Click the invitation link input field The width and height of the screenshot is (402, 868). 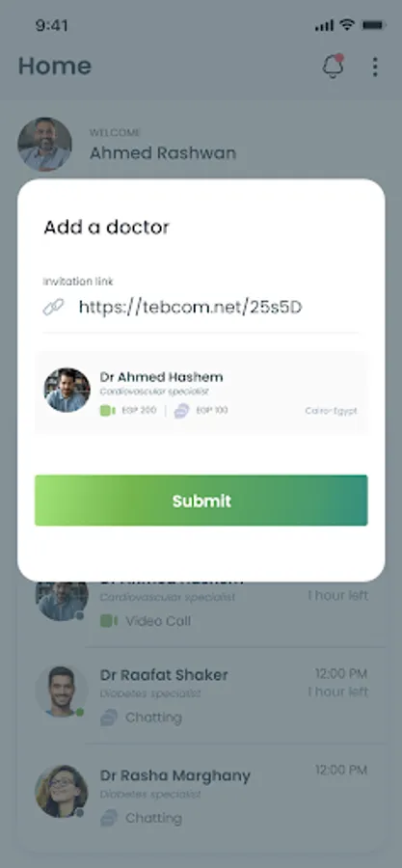(x=201, y=308)
